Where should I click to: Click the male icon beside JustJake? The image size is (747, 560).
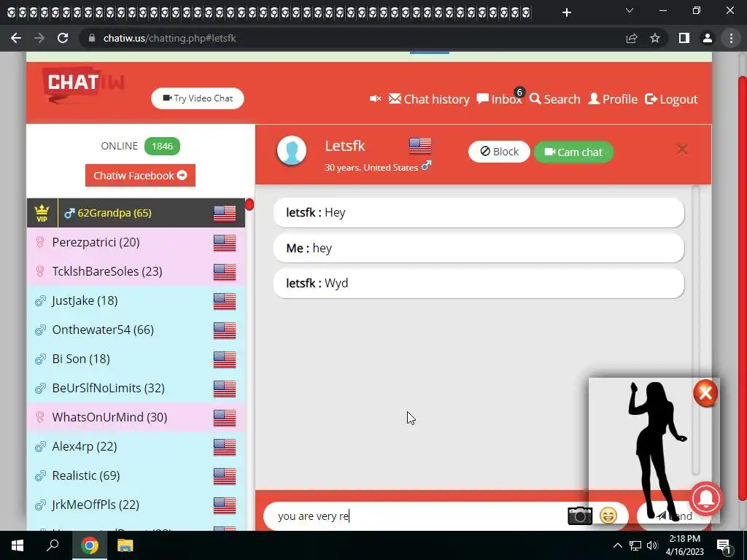coord(41,301)
